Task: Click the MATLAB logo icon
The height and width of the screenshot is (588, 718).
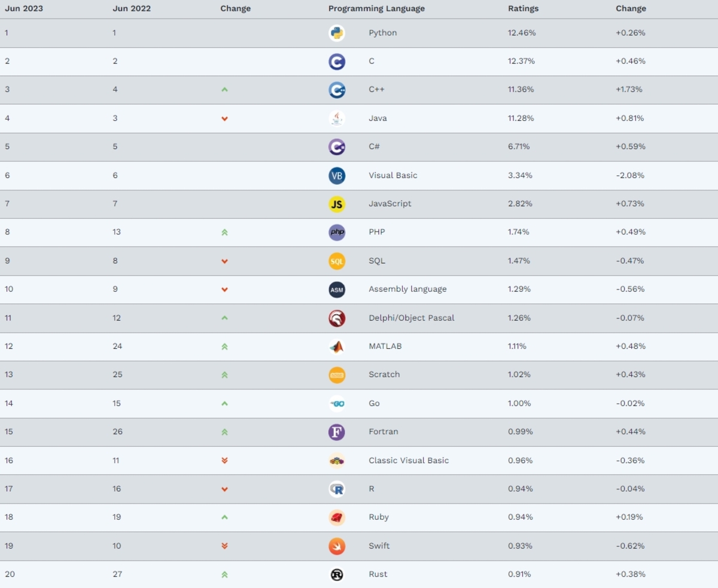Action: coord(337,346)
